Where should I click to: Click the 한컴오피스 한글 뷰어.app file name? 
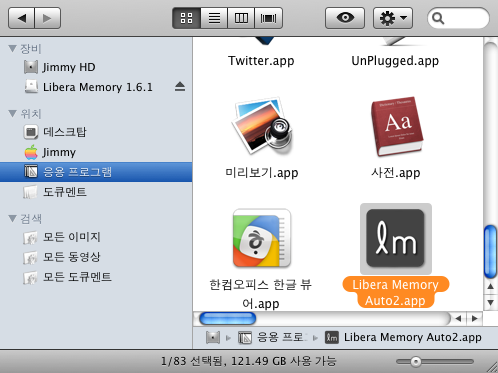pos(261,294)
